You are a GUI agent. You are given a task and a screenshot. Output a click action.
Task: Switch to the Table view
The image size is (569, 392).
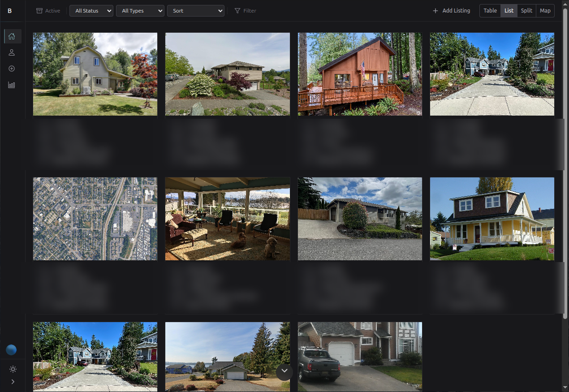click(490, 10)
